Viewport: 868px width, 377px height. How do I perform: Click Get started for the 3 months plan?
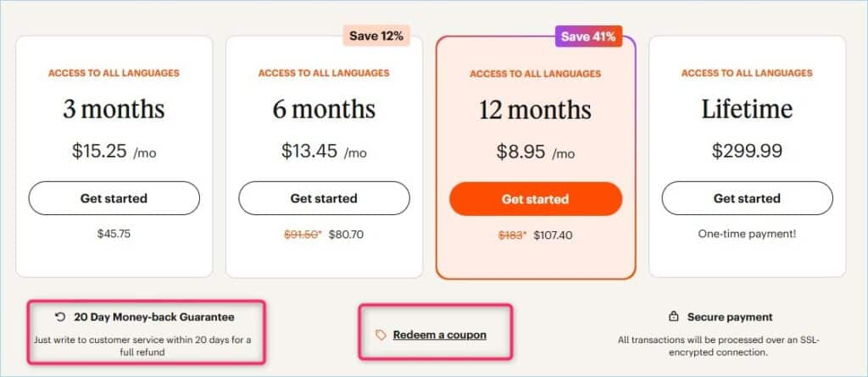pos(114,198)
